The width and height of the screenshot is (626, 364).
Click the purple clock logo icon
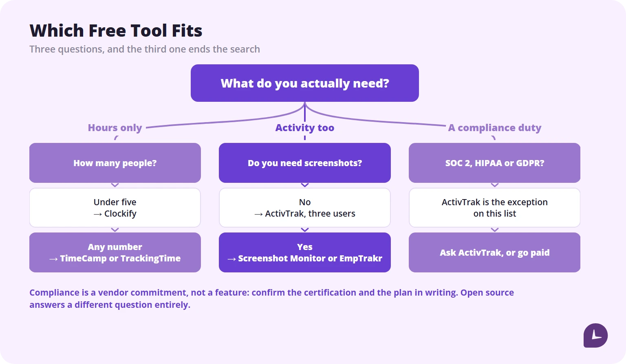pos(595,335)
